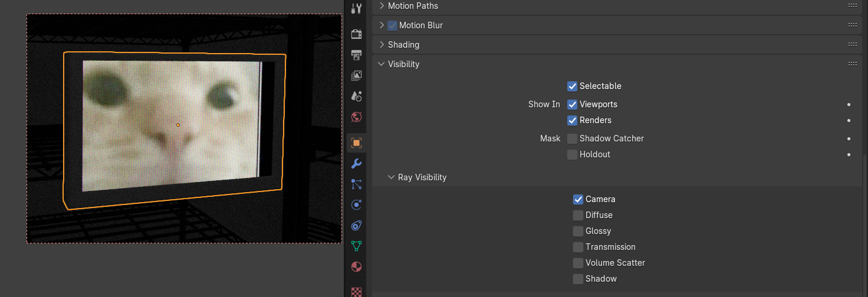Enable the Holdout checkbox
868x297 pixels.
coord(572,154)
